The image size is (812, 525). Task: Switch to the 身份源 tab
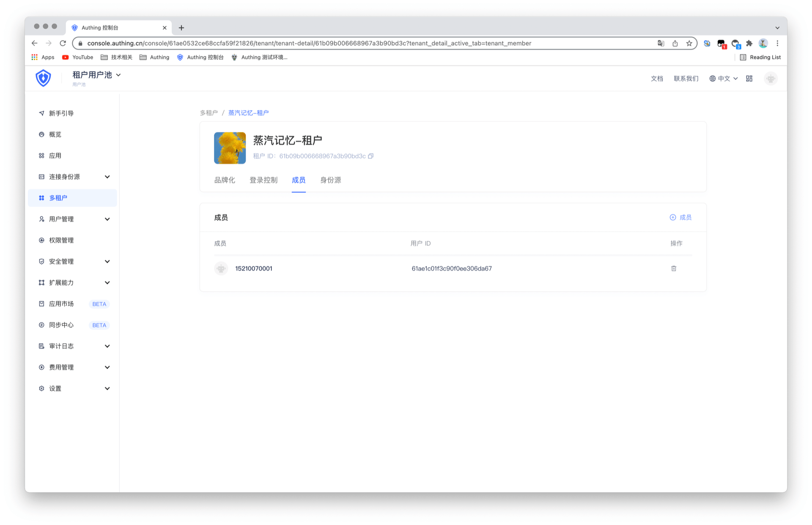click(330, 180)
